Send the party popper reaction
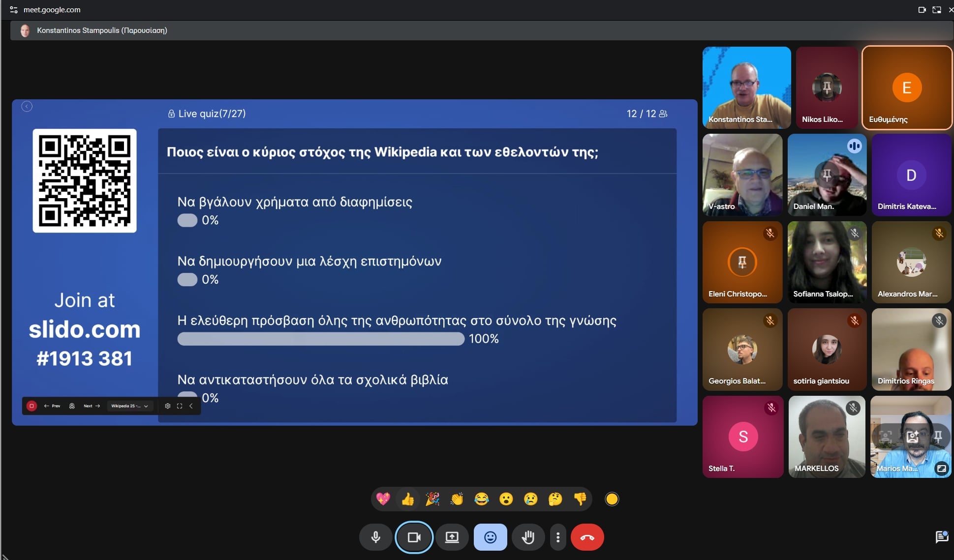 pyautogui.click(x=432, y=500)
